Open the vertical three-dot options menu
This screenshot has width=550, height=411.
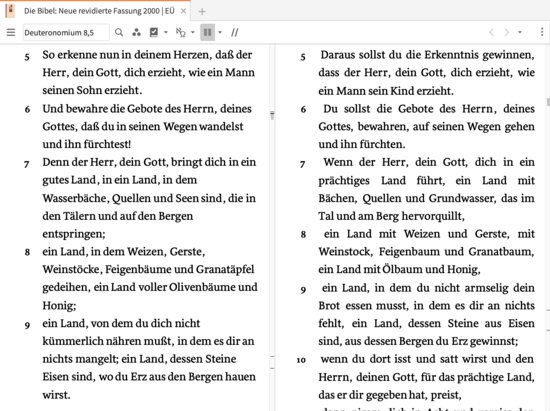542,32
